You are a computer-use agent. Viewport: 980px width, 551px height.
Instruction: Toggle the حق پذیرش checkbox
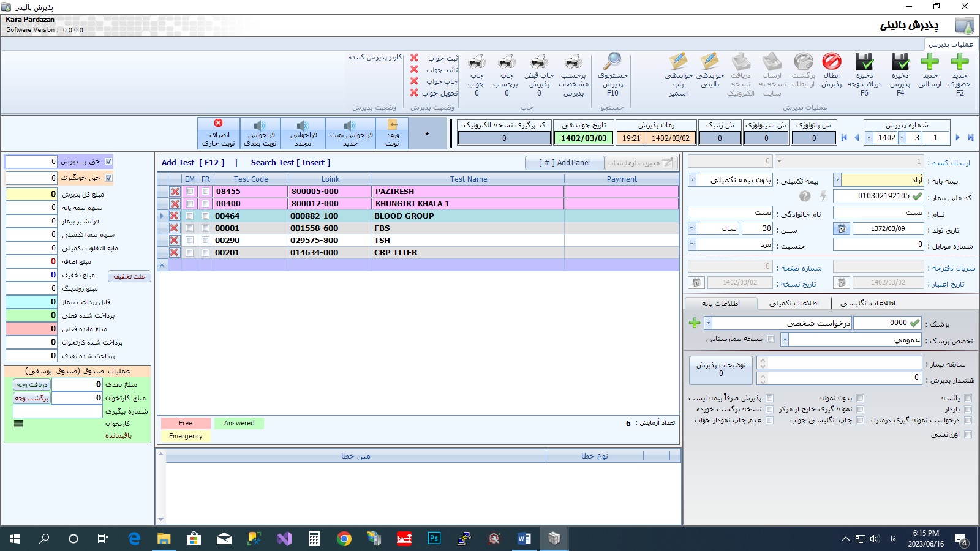coord(108,162)
